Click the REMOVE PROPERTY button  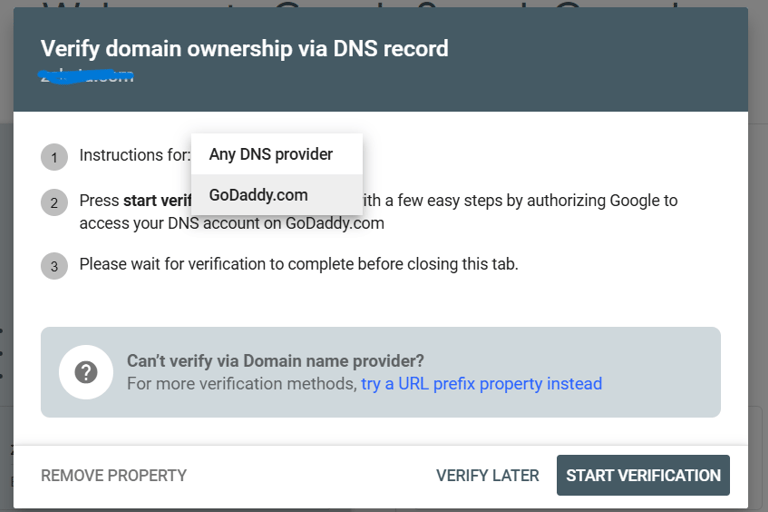114,475
